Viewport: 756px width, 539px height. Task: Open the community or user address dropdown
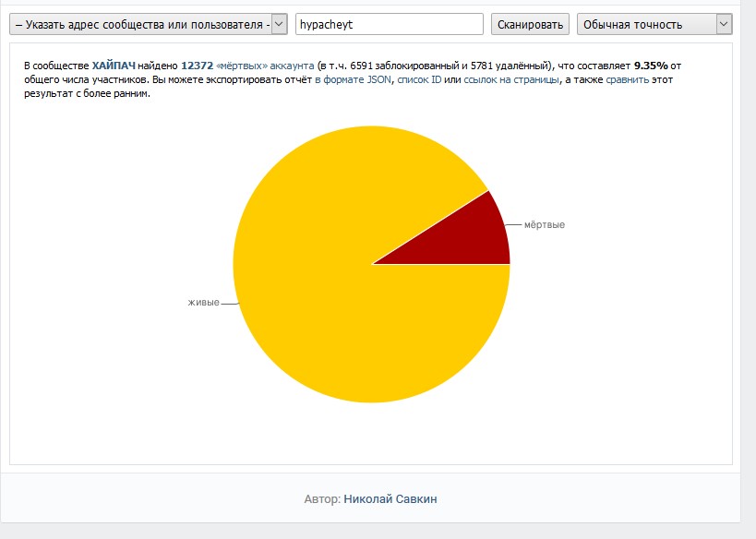point(148,24)
